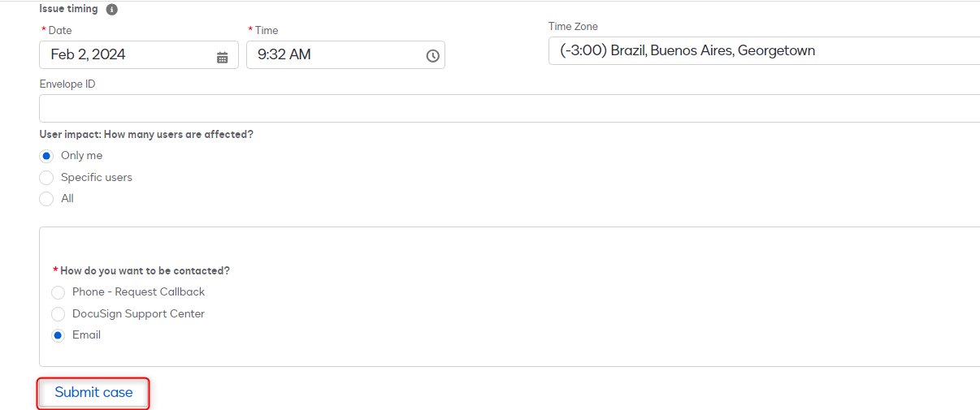
Task: Open the clock time picker icon
Action: pos(433,56)
